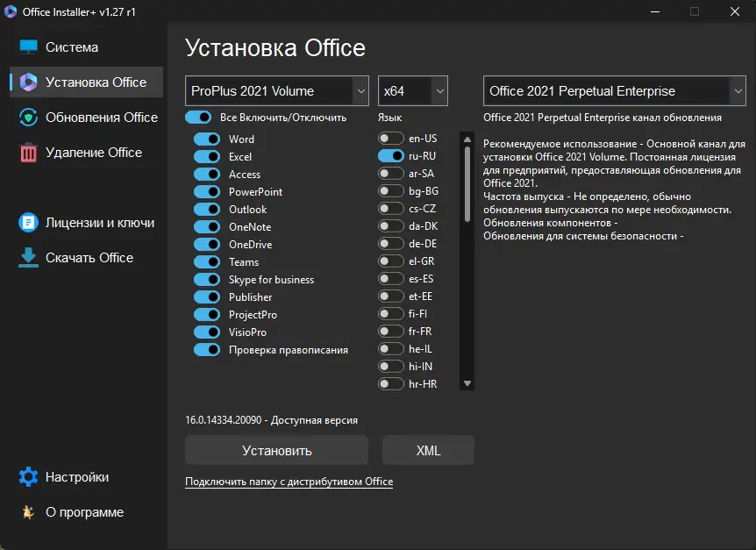This screenshot has height=550, width=756.
Task: Turn off the Teams toggle switch
Action: click(207, 262)
